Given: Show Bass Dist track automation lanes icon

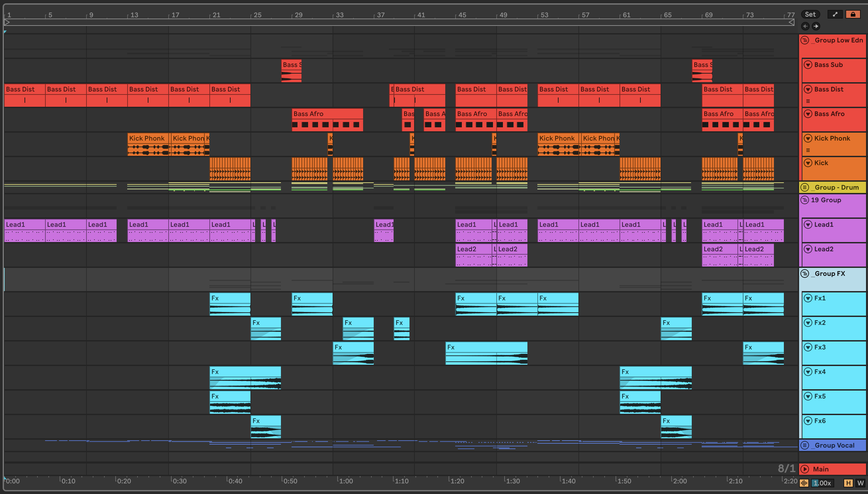Looking at the screenshot, I should point(808,101).
